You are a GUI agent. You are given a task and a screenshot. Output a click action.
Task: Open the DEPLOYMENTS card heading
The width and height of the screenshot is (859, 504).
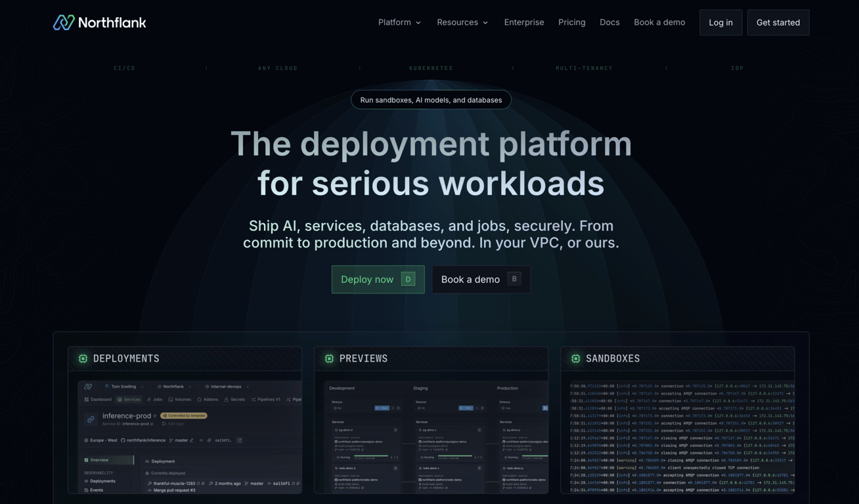click(126, 358)
